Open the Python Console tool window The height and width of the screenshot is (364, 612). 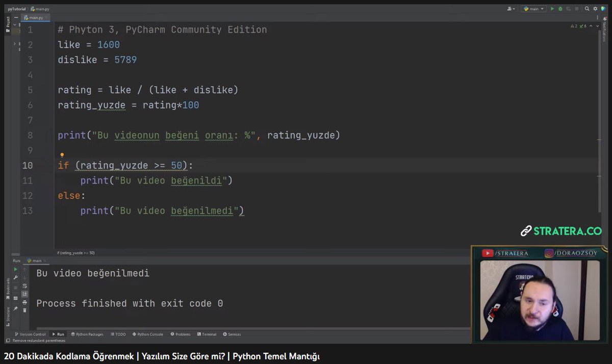(147, 334)
